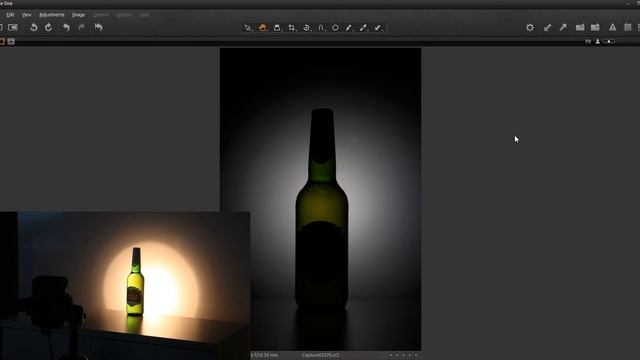This screenshot has height=360, width=640.
Task: Click the capture filename under the image
Action: pyautogui.click(x=320, y=355)
